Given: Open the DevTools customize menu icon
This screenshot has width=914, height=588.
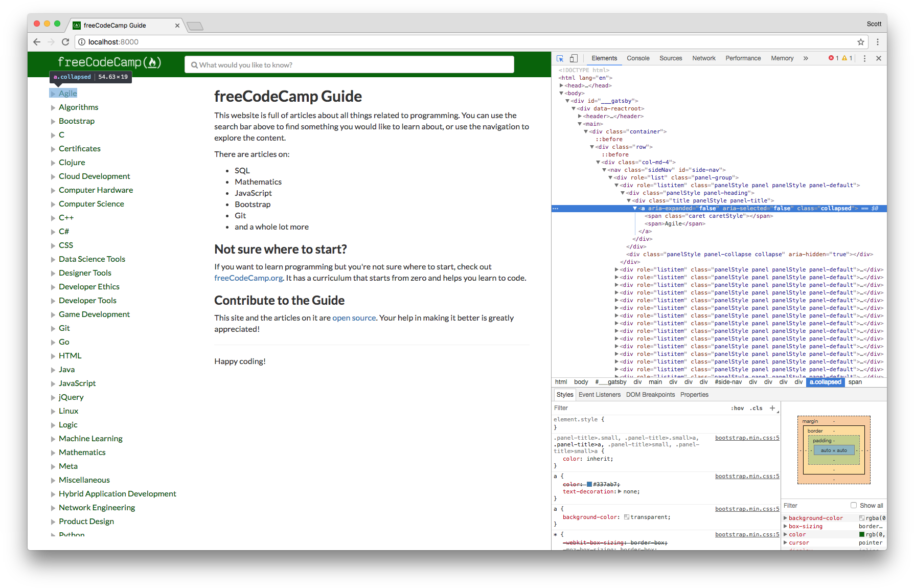Looking at the screenshot, I should point(864,58).
